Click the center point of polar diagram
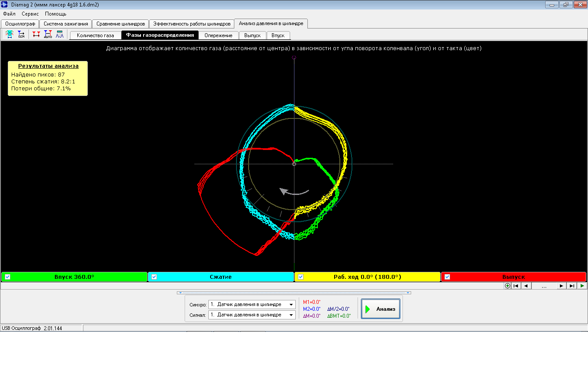The height and width of the screenshot is (389, 588). coord(294,164)
